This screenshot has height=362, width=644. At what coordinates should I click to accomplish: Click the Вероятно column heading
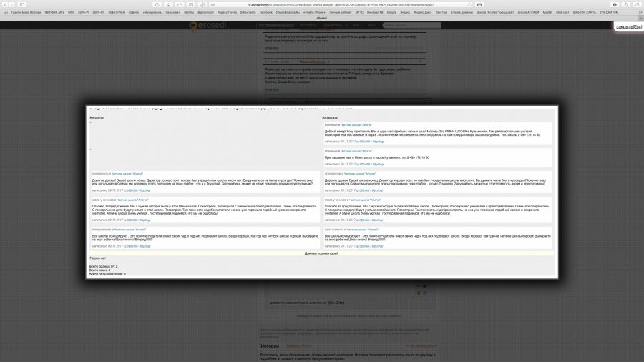pyautogui.click(x=97, y=117)
